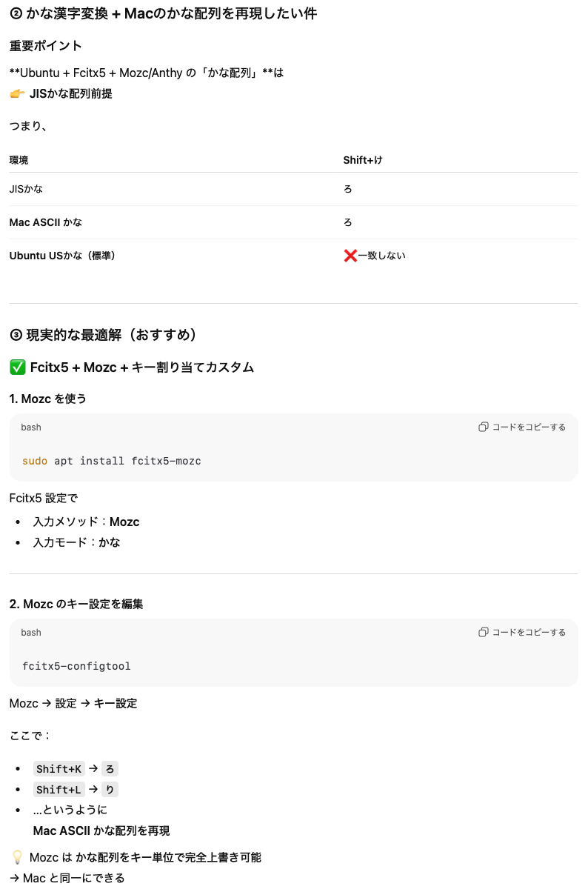This screenshot has width=588, height=892.
Task: Click the "Shift+け" table column header
Action: [x=362, y=160]
